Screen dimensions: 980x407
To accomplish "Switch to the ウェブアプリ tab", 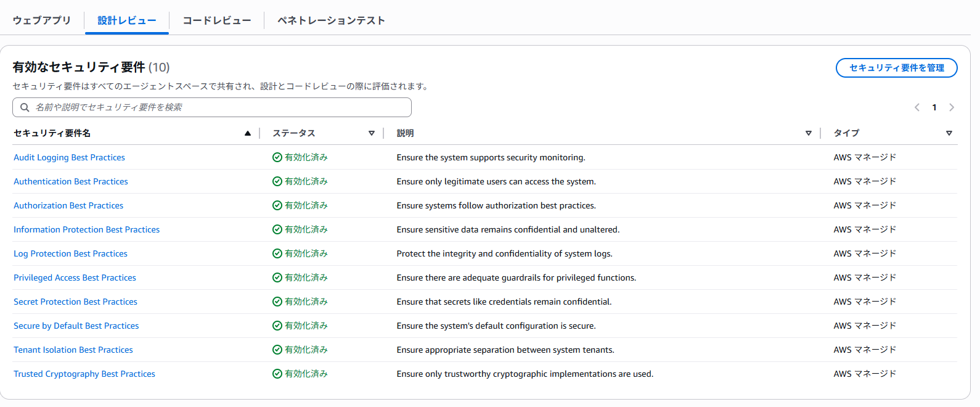I will pyautogui.click(x=42, y=20).
